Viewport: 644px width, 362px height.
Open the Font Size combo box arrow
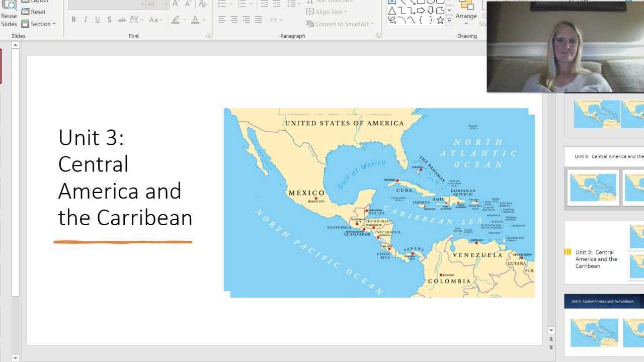(167, 4)
